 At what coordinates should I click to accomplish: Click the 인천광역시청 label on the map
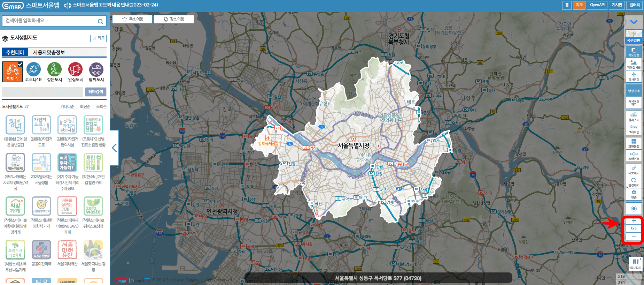pos(222,211)
